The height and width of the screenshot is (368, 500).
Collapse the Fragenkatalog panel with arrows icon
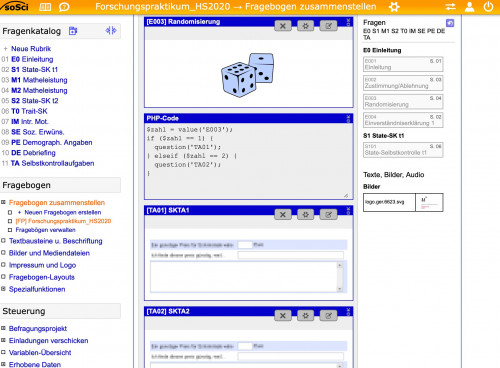[x=111, y=31]
